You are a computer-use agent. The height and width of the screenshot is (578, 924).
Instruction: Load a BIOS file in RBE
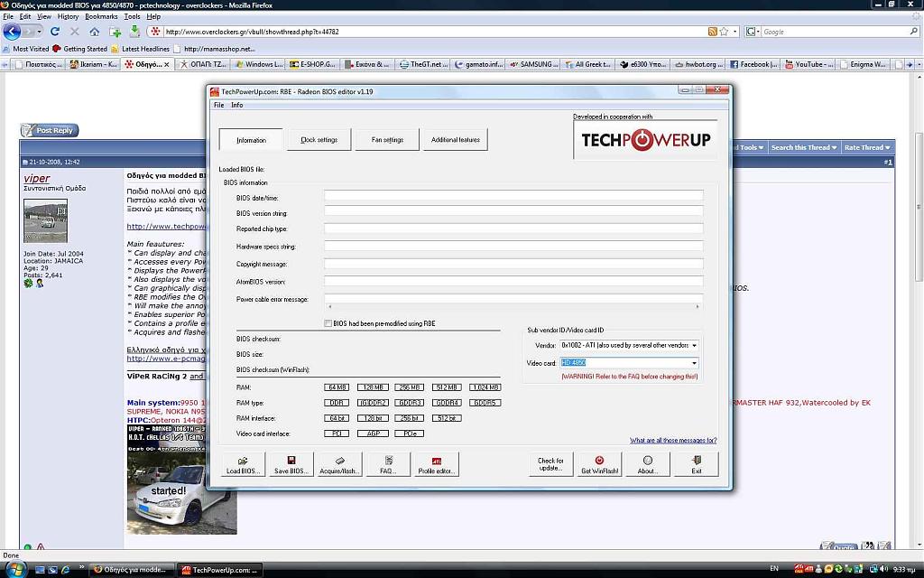tap(243, 465)
